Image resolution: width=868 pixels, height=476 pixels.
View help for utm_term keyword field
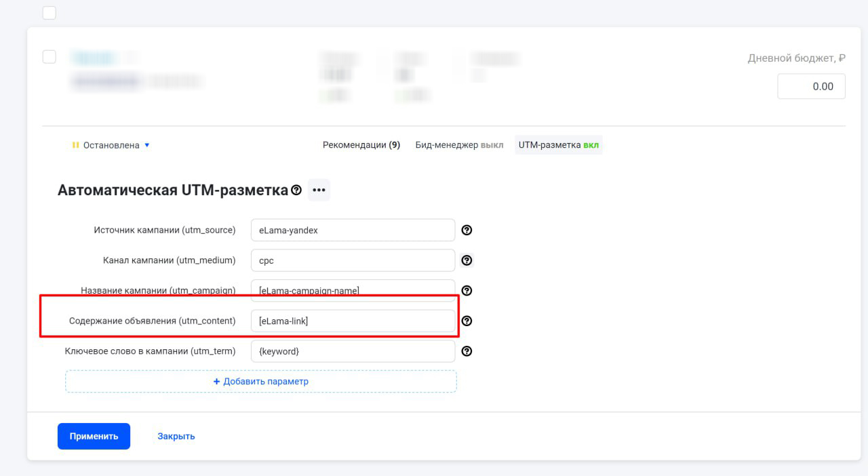(x=467, y=351)
